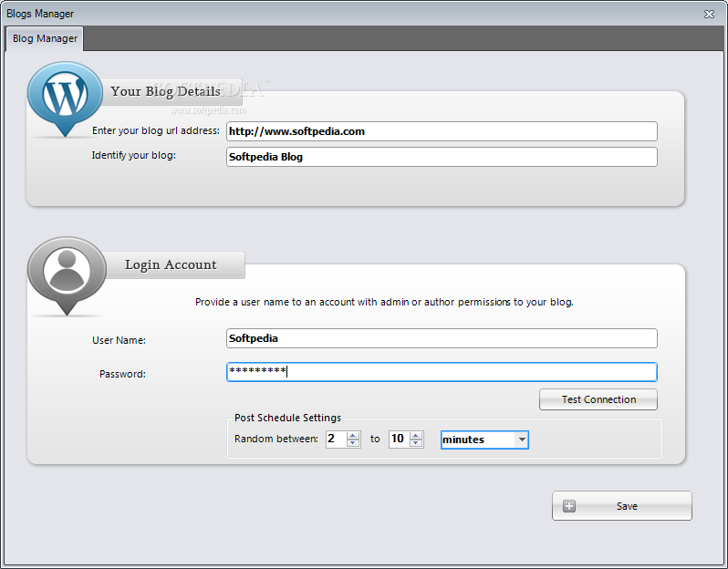Click the Password input field

click(442, 372)
